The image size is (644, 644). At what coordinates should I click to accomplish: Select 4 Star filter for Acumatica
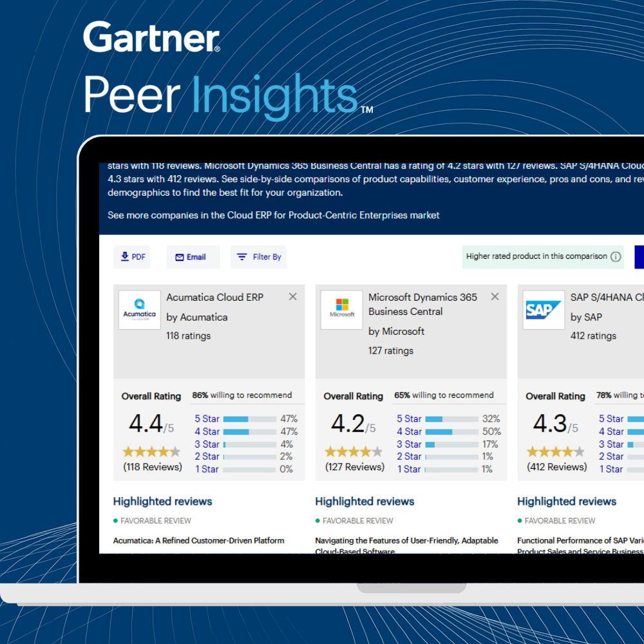(x=207, y=431)
